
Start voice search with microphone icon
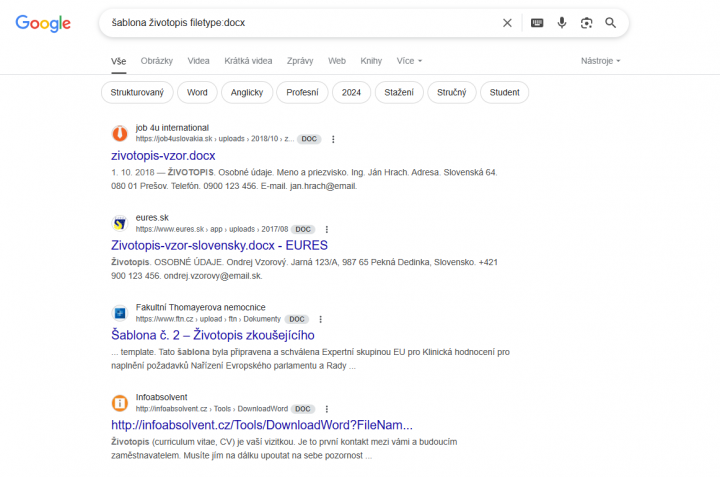coord(562,22)
